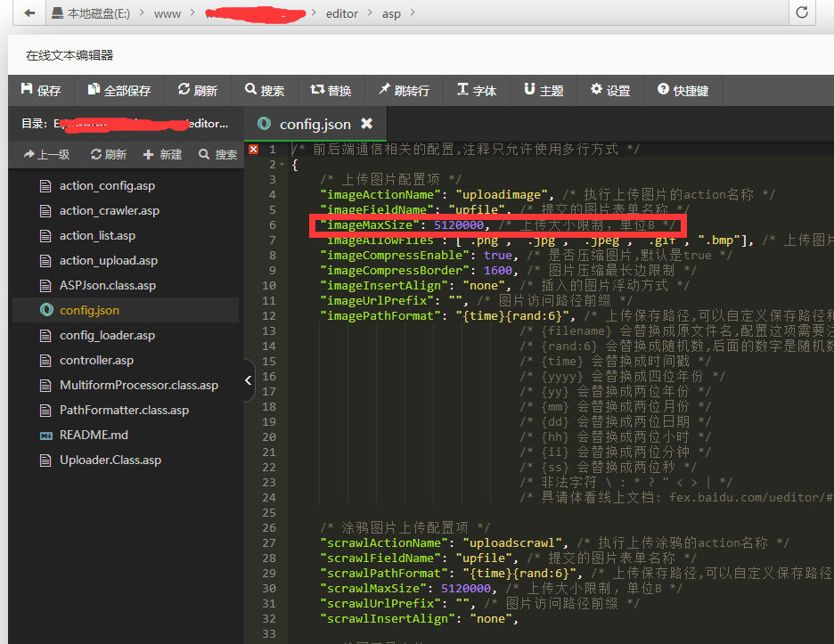Expand the chevron after www breadcrumb

pos(192,12)
